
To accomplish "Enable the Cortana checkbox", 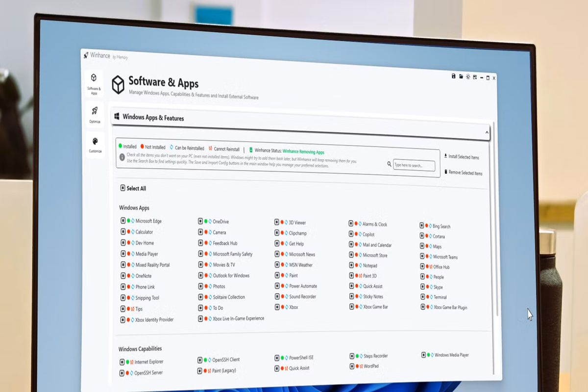I will point(422,236).
